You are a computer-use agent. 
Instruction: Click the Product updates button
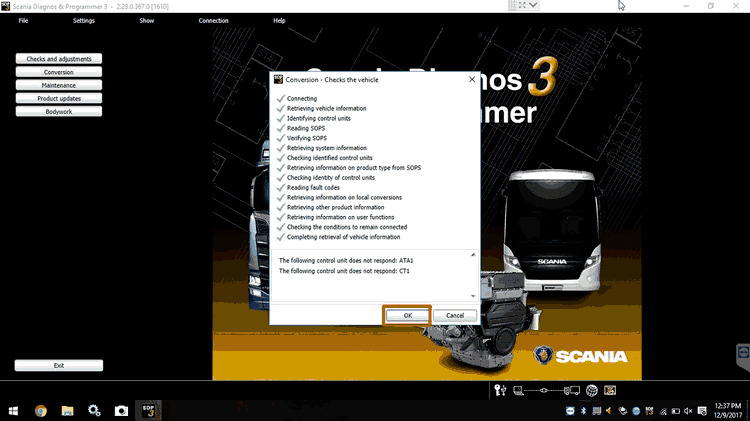point(59,98)
